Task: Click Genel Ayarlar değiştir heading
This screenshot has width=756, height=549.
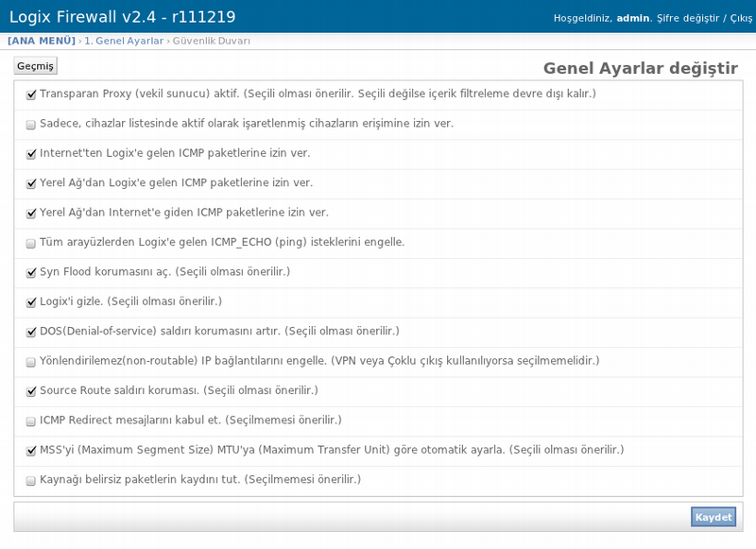Action: pyautogui.click(x=641, y=68)
